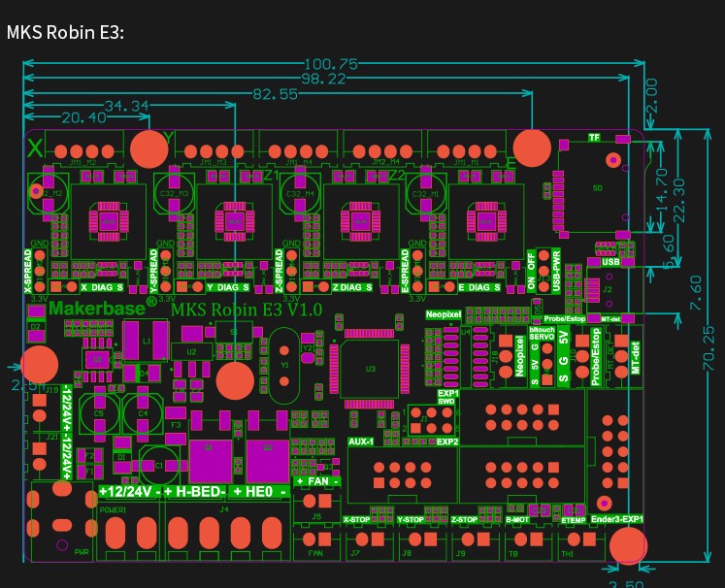Click the AUX-1 connector label
This screenshot has width=725, height=588.
click(x=361, y=441)
